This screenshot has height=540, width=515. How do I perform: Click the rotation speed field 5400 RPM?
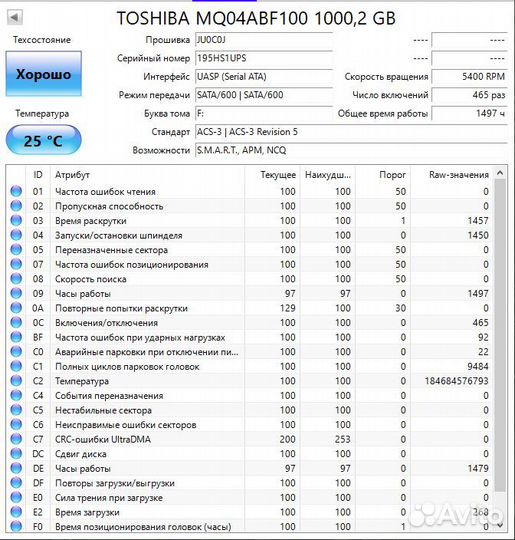469,76
